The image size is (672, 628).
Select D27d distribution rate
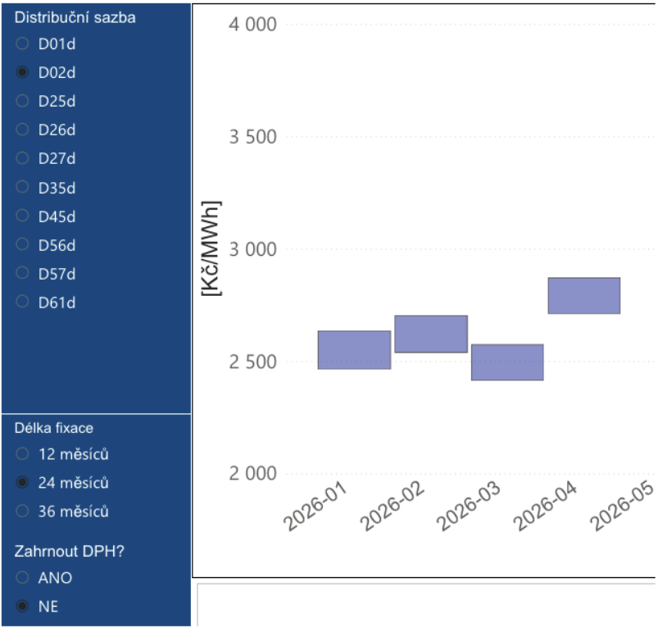click(23, 158)
